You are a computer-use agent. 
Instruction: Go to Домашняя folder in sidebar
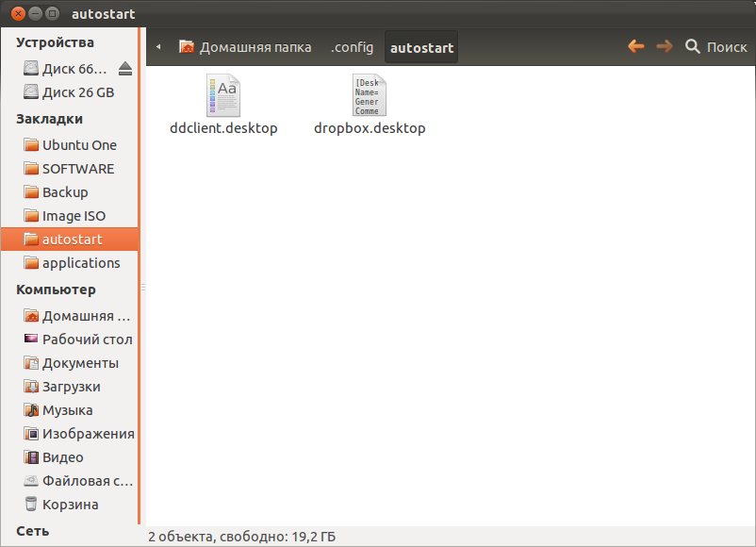pyautogui.click(x=70, y=316)
